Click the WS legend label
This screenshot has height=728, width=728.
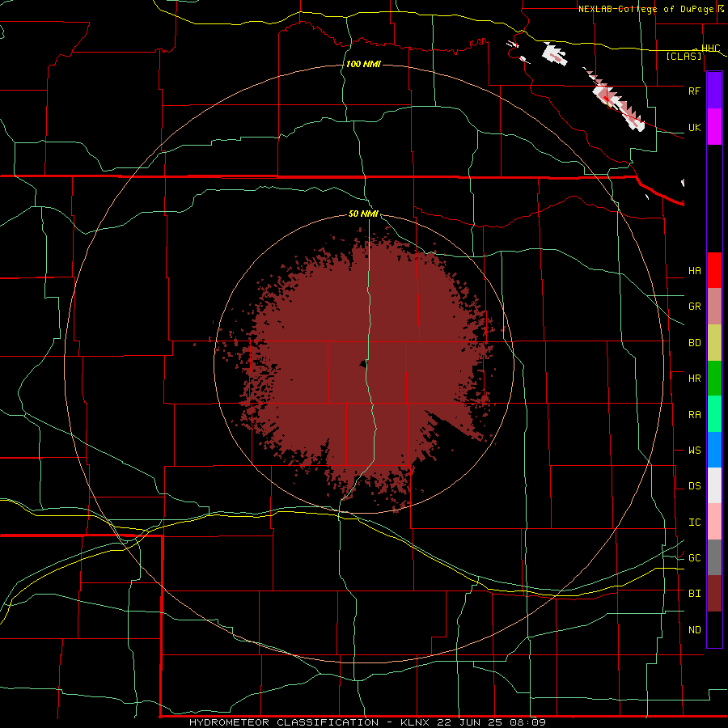coord(694,451)
